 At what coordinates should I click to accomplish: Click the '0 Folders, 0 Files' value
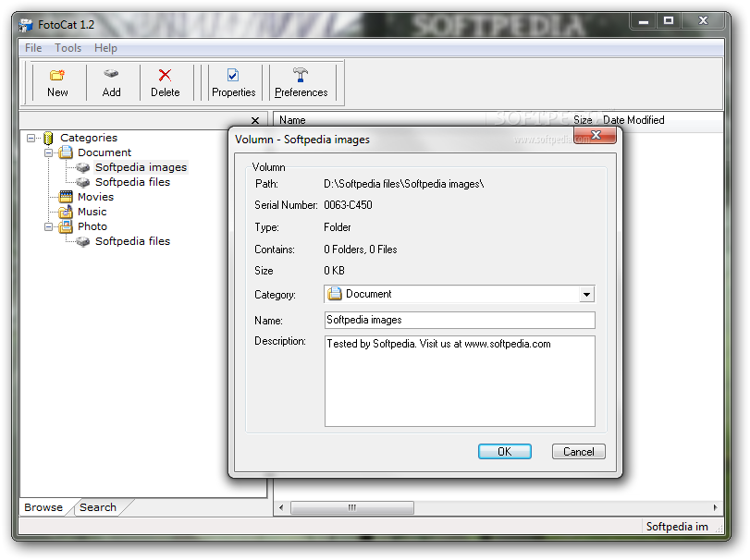tap(360, 250)
